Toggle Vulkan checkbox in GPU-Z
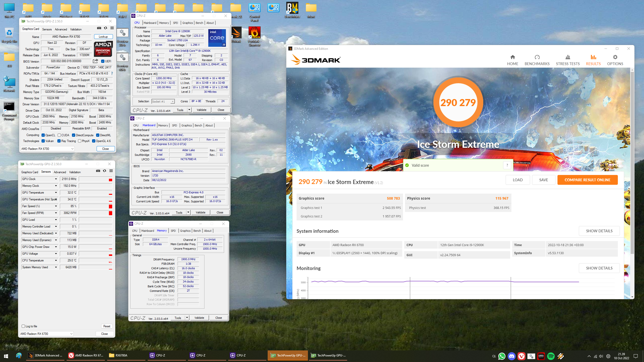The image size is (644, 362). (x=43, y=141)
